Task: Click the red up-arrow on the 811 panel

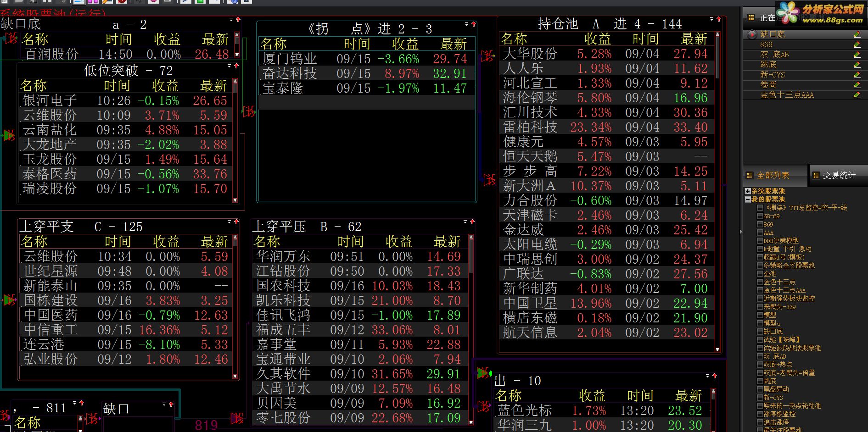Action: 81,403
